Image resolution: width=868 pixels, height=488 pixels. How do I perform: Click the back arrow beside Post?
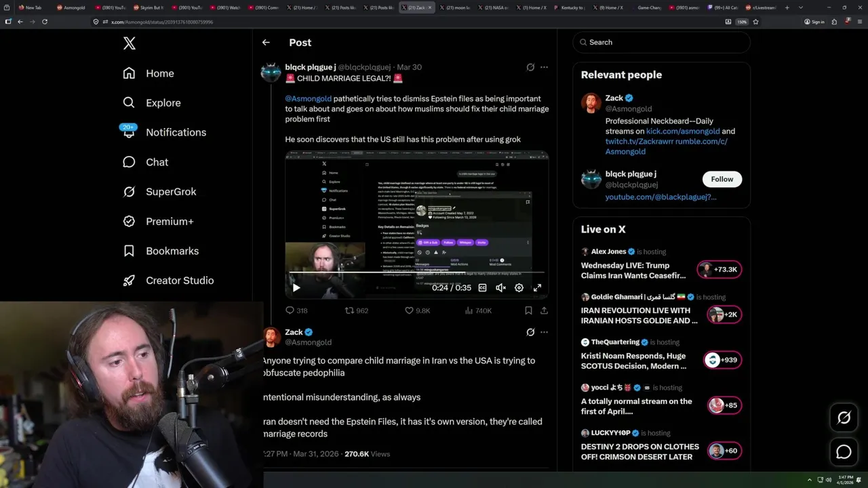266,42
